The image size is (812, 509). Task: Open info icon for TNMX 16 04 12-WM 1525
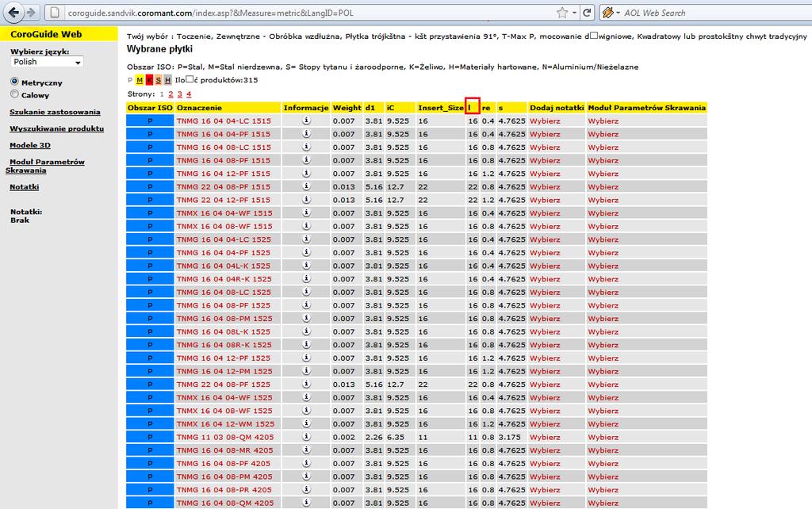pos(306,423)
